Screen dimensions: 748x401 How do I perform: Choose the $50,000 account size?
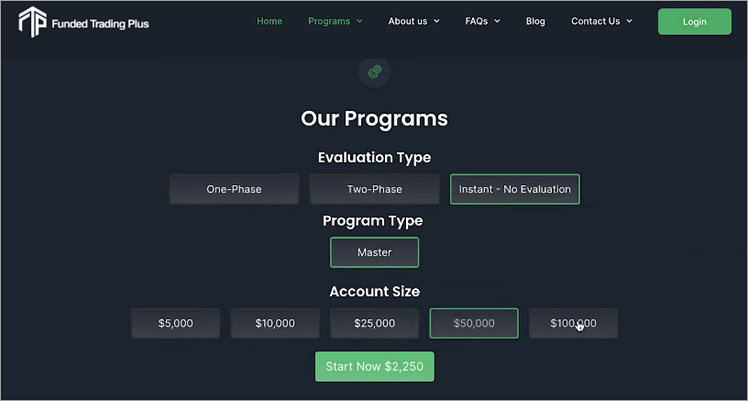[x=474, y=323]
